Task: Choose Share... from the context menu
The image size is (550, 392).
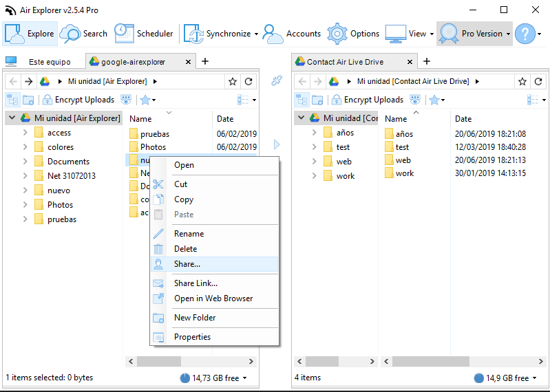Action: (x=214, y=264)
